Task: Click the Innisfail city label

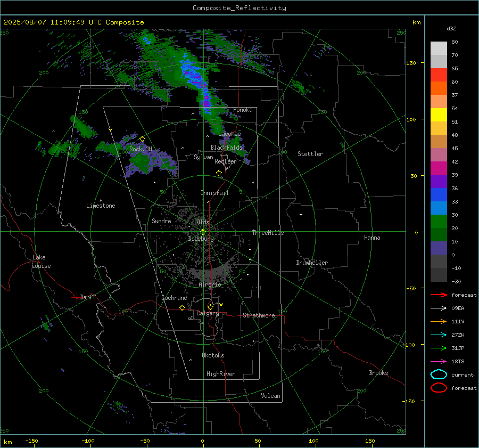Action: tap(214, 193)
